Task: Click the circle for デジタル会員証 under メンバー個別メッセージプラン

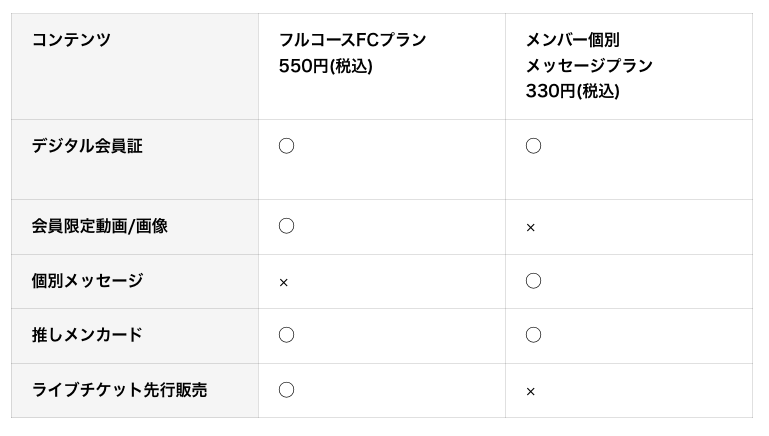Action: [x=533, y=146]
